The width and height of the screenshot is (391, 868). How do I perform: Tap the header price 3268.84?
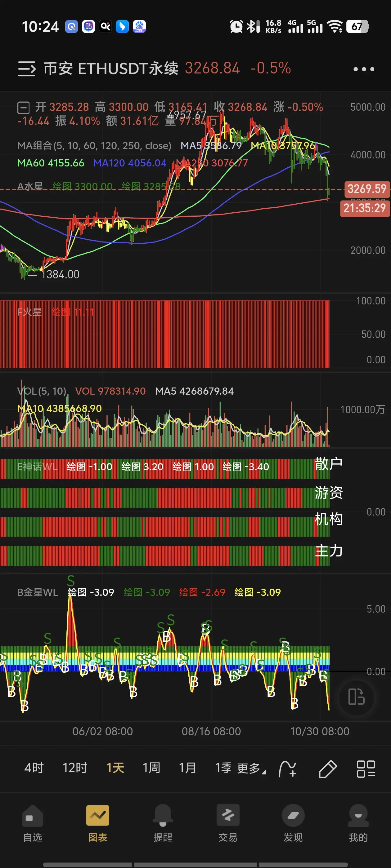pos(212,68)
